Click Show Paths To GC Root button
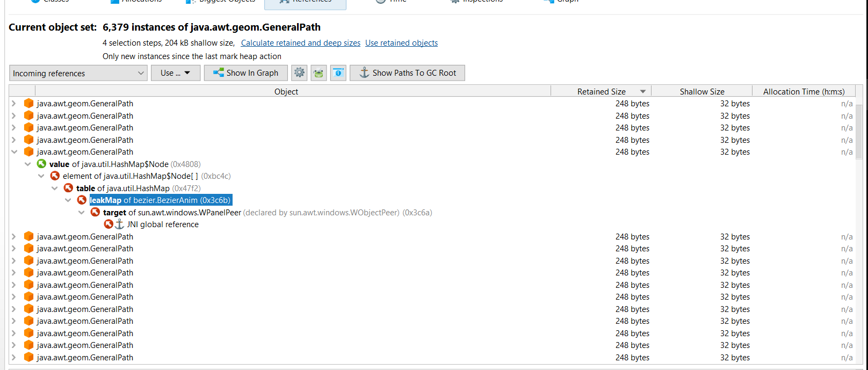Viewport: 868px width, 370px height. tap(407, 73)
